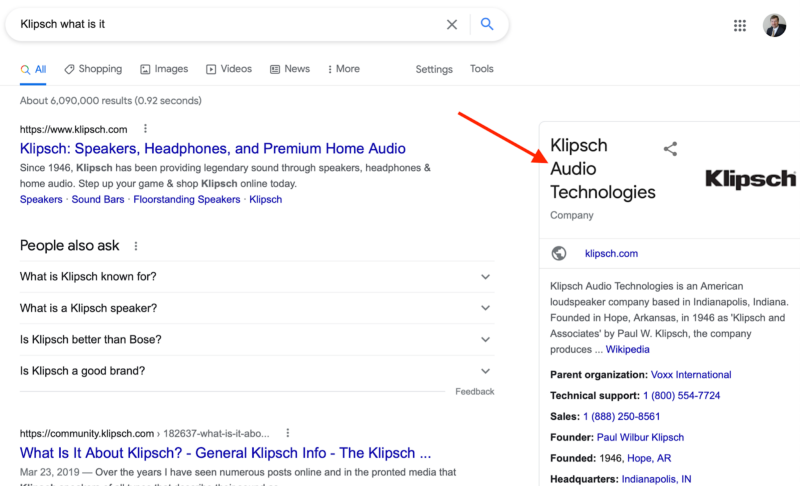Click the 'Klipsch Audio Technologies' panel title
800x486 pixels.
click(x=603, y=169)
